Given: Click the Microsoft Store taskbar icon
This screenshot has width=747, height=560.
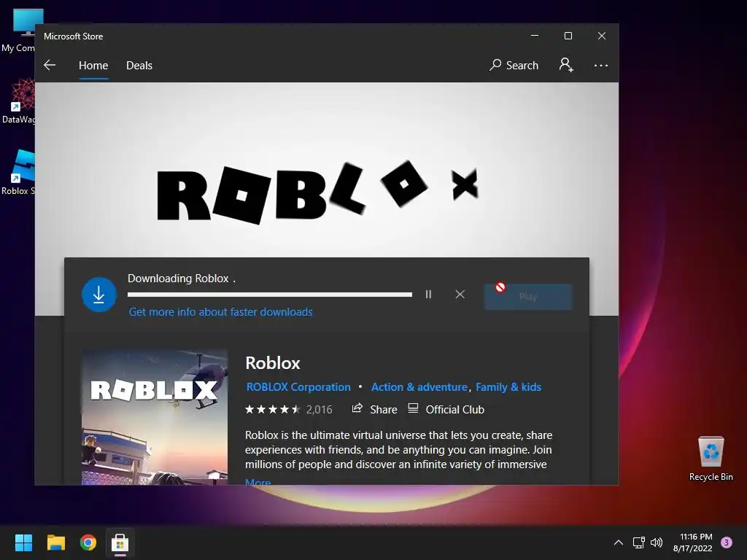Looking at the screenshot, I should point(120,542).
